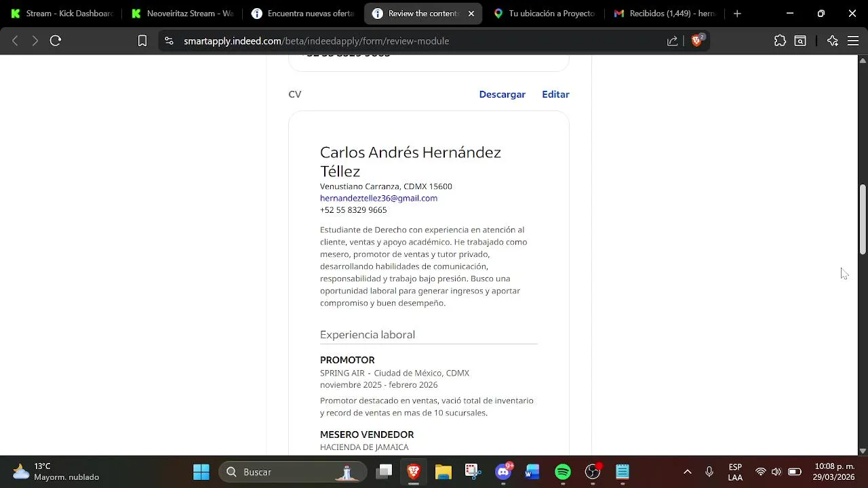Switch to the Neoveiritaz Stream tab

coord(183,14)
